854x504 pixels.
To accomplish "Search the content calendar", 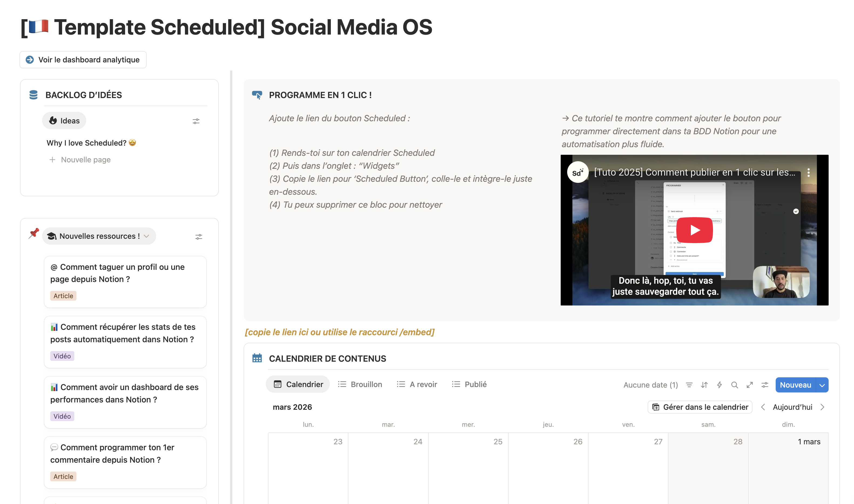I will click(734, 385).
